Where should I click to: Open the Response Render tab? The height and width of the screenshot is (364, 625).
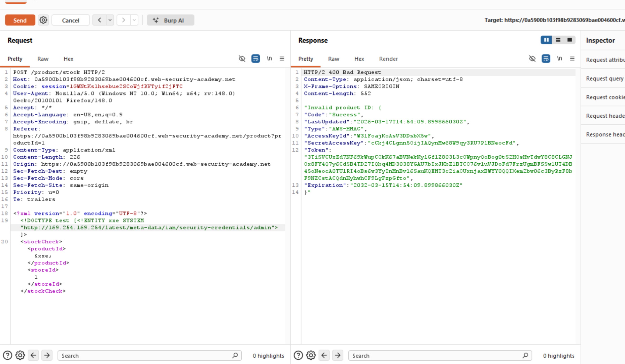[x=388, y=59]
